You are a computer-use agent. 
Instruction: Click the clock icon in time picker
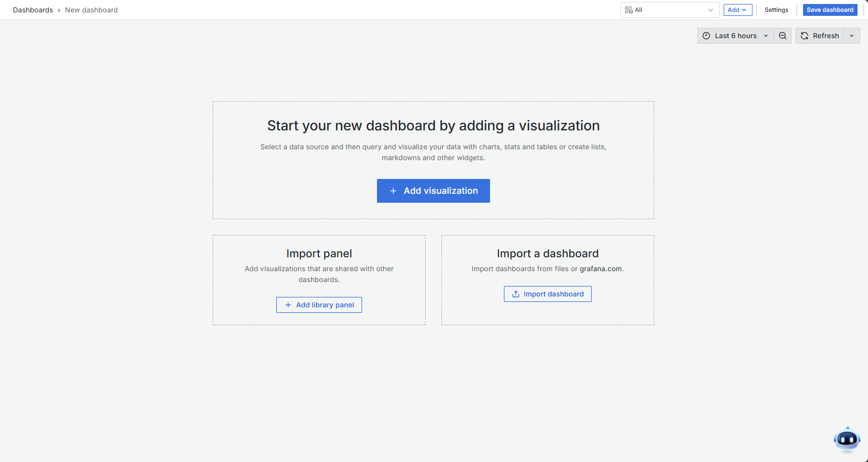tap(706, 36)
